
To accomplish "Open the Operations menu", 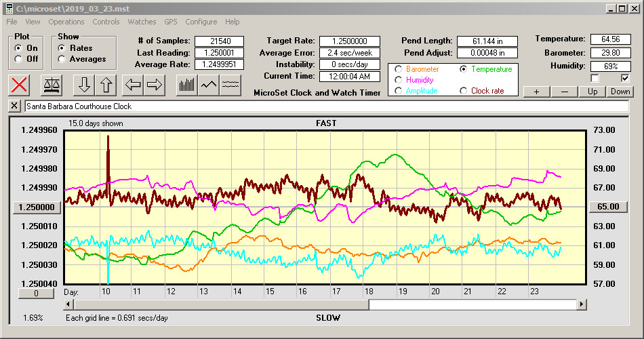I will point(66,22).
